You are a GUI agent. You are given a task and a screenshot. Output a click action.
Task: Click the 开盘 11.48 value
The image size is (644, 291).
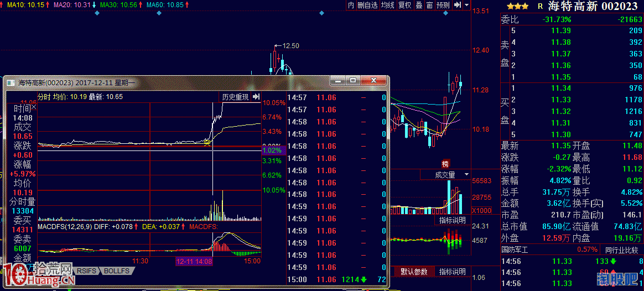click(x=632, y=145)
